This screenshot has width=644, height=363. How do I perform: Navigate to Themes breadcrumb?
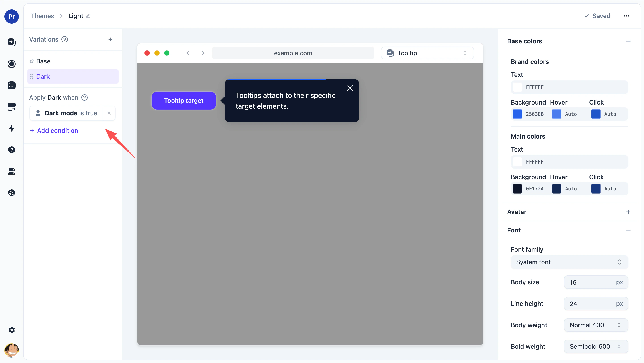[42, 16]
